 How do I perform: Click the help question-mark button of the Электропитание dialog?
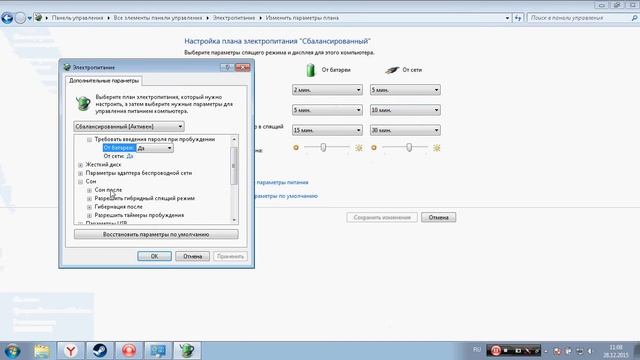click(227, 67)
